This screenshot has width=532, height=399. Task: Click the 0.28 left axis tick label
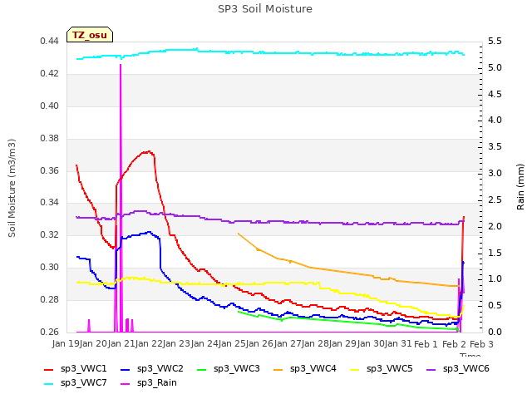(x=49, y=299)
